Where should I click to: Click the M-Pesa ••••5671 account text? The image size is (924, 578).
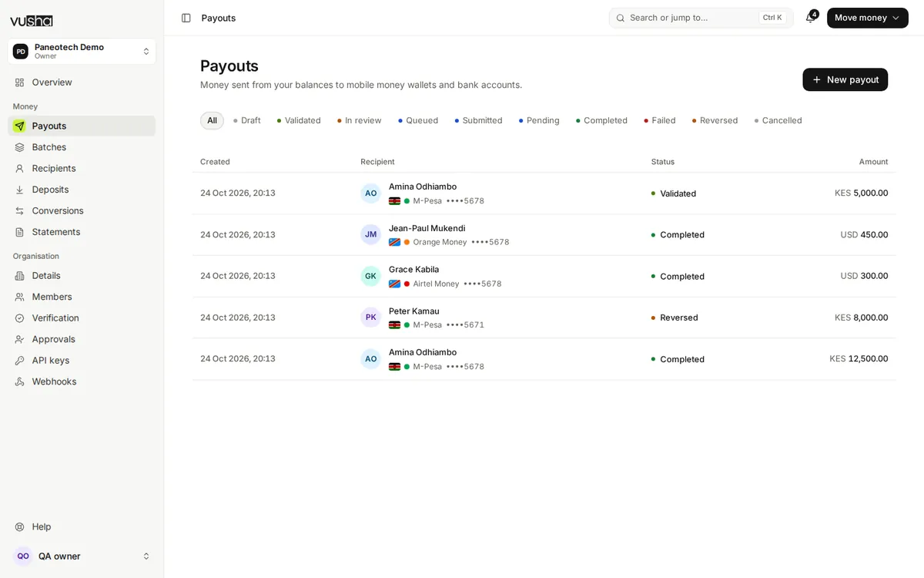point(448,325)
